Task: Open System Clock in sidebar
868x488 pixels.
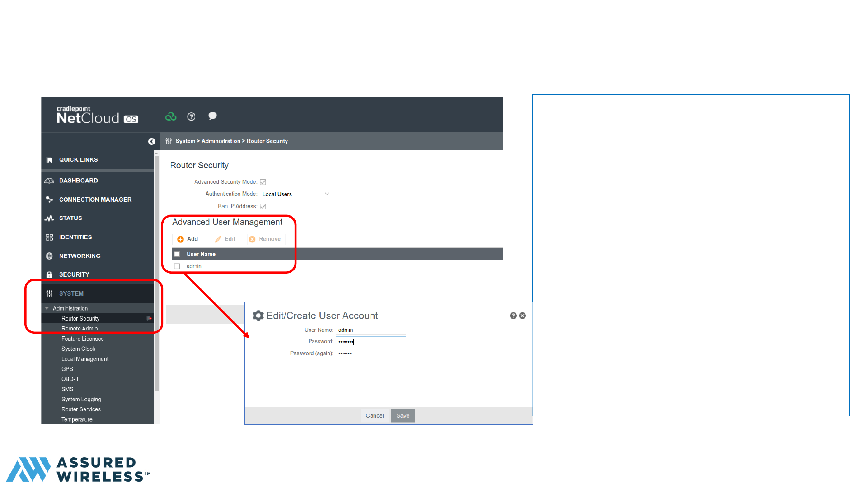Action: click(x=79, y=349)
